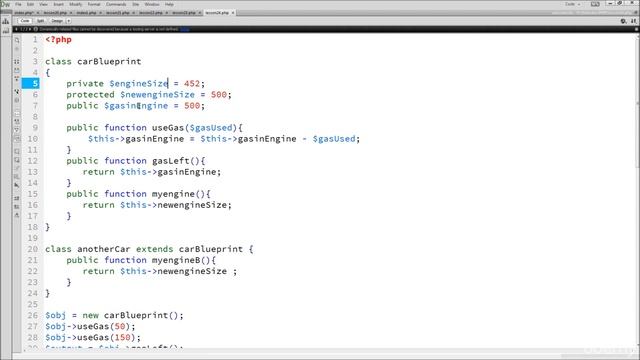Image resolution: width=640 pixels, height=360 pixels.
Task: Click 'carBlueprint' class name on line 3
Action: (109, 62)
